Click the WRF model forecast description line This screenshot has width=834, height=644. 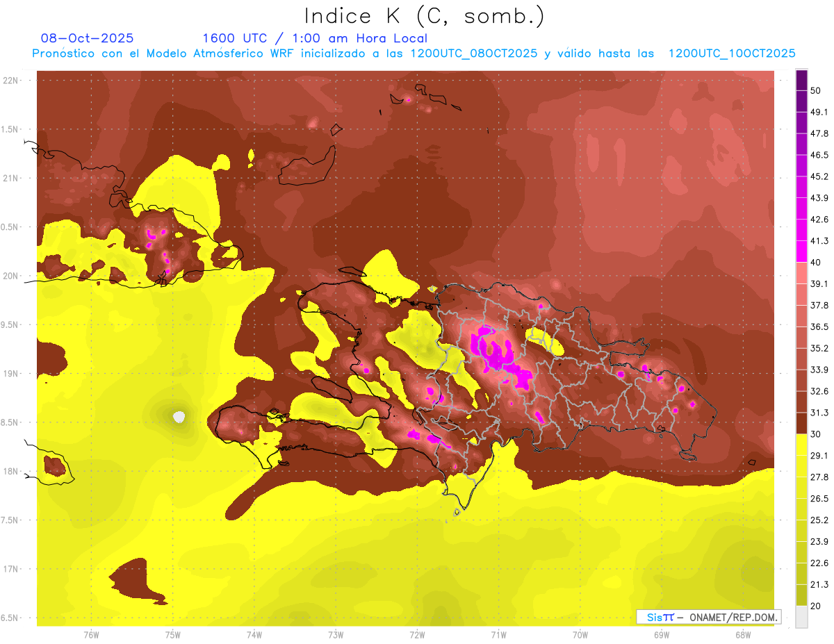pos(414,53)
